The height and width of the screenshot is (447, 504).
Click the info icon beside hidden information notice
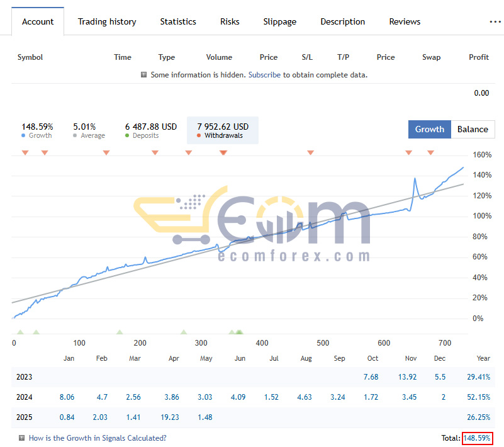pyautogui.click(x=143, y=75)
